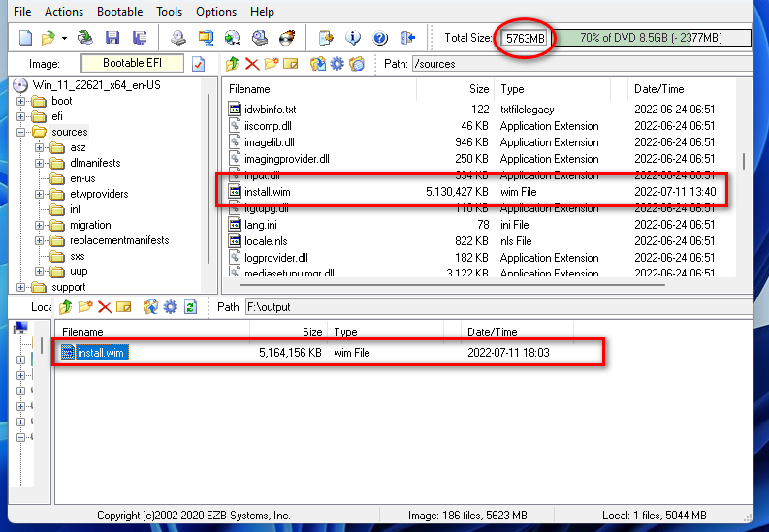This screenshot has height=532, width=769.
Task: Expand the etwproviders folder node
Action: tap(39, 195)
